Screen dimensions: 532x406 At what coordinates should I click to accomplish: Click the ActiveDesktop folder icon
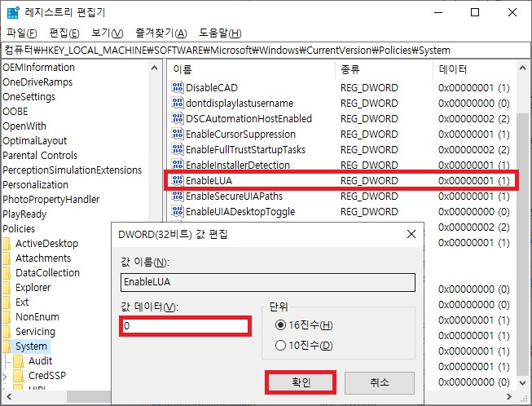[x=7, y=244]
